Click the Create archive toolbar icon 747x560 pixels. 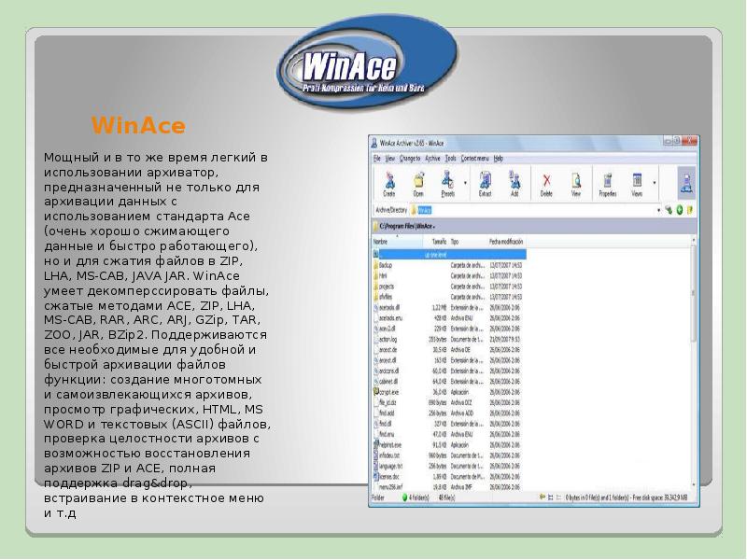click(x=389, y=182)
